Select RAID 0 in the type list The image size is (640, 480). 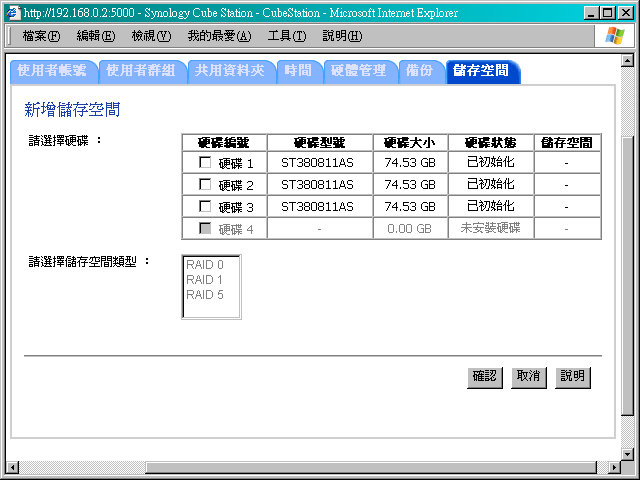205,265
